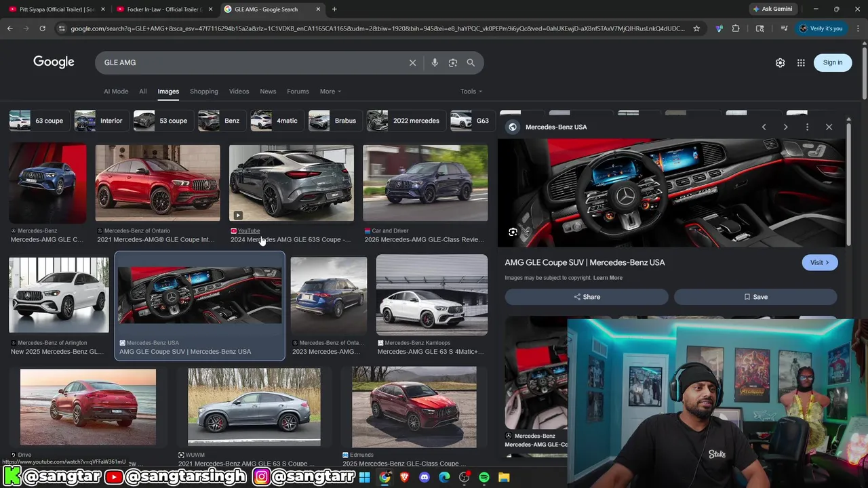Clear the search box with X icon
The image size is (868, 488).
(x=412, y=62)
